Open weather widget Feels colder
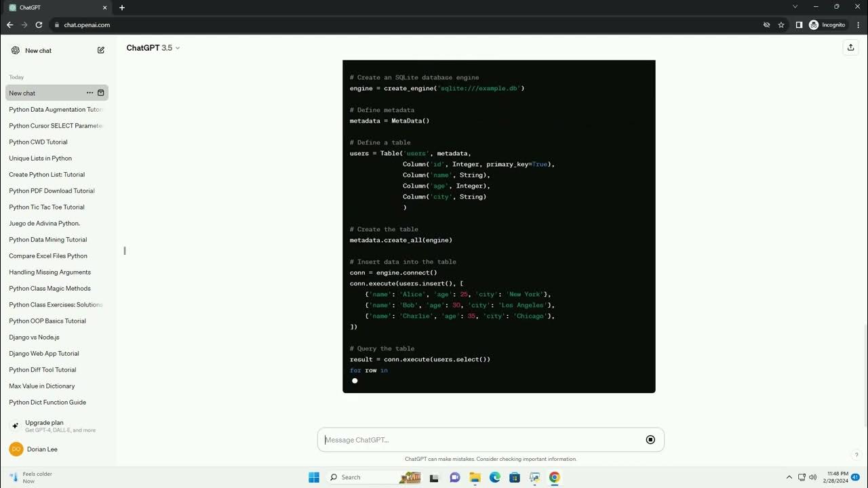Screen dimensions: 868x488 tap(31, 477)
